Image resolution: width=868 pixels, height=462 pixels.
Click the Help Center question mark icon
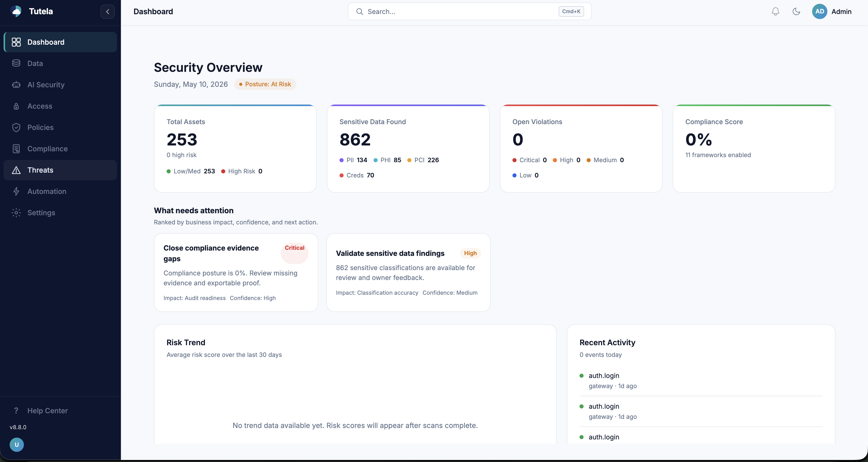[16, 410]
